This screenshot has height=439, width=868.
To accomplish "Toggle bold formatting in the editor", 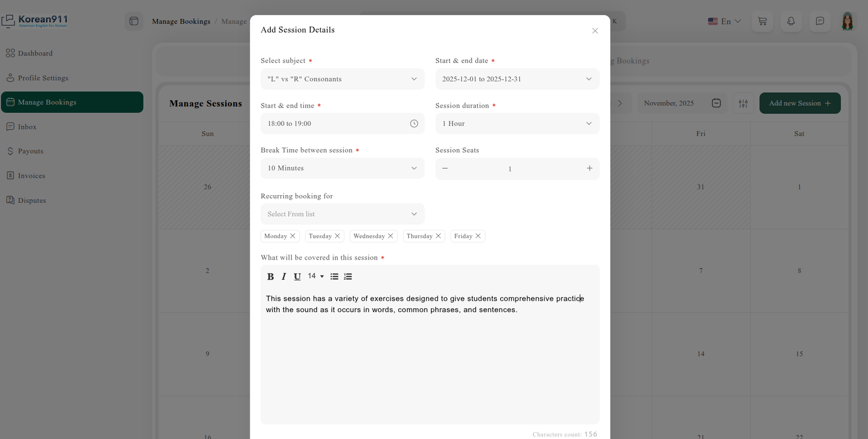I will point(270,276).
